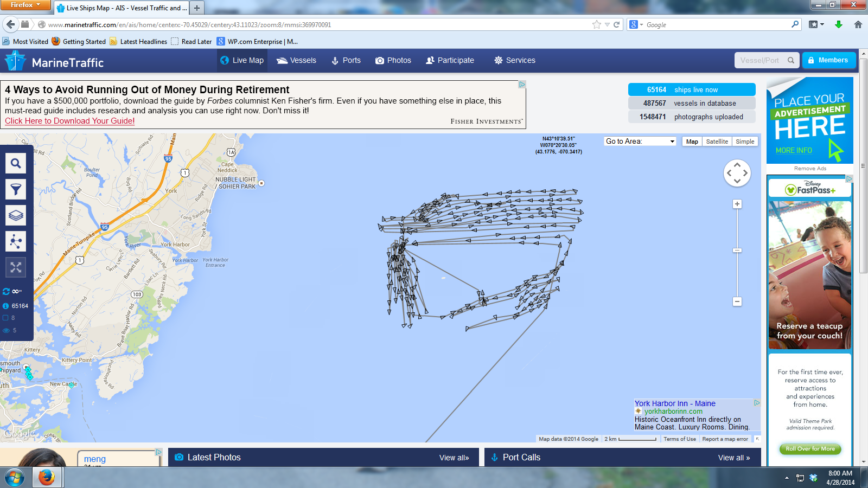
Task: Click zoom out minus button on map
Action: point(737,301)
